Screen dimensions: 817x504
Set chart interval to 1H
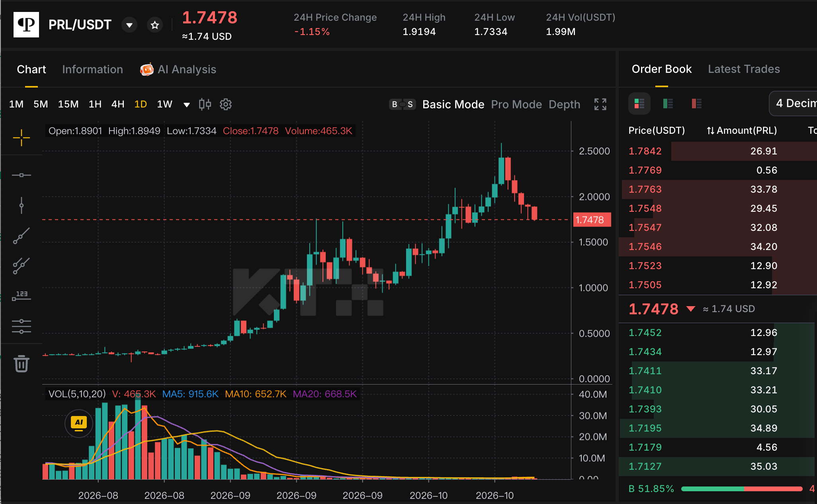pos(95,104)
